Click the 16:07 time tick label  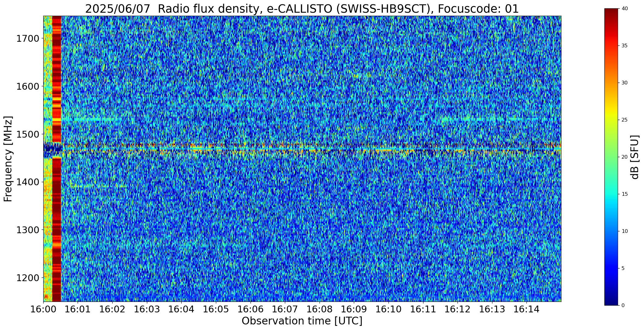285,309
